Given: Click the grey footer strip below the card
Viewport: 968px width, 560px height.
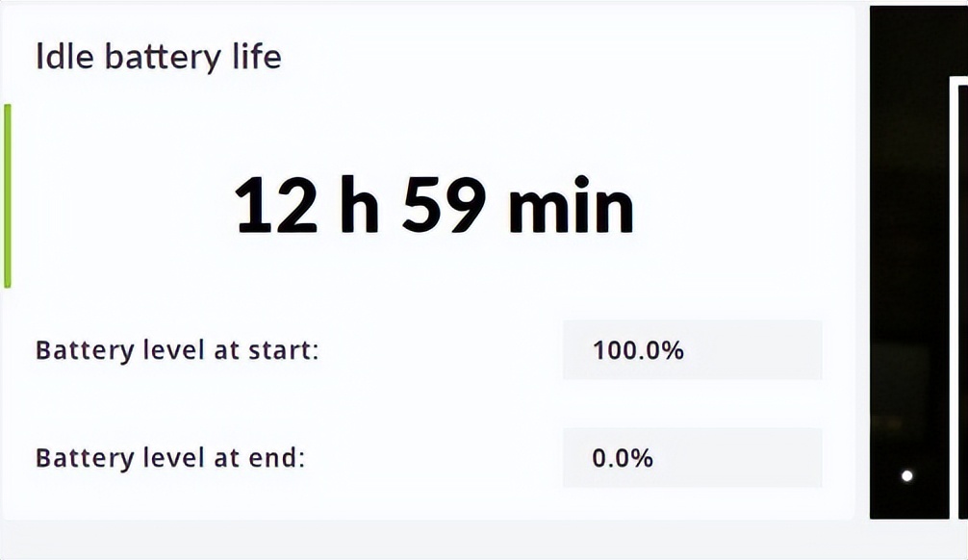Looking at the screenshot, I should point(484,540).
